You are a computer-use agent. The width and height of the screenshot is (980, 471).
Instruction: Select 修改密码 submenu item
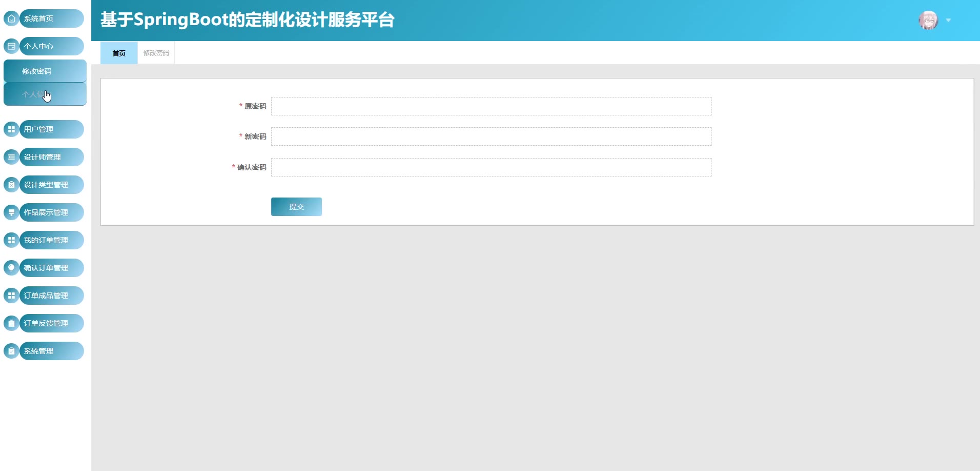point(45,71)
